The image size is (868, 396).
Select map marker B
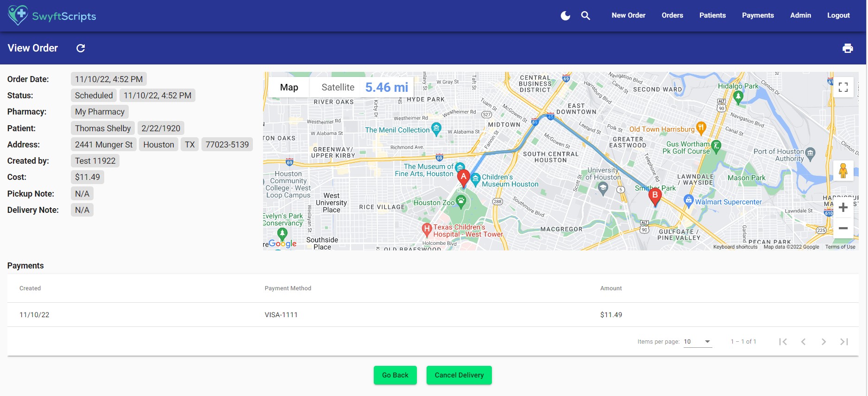655,198
